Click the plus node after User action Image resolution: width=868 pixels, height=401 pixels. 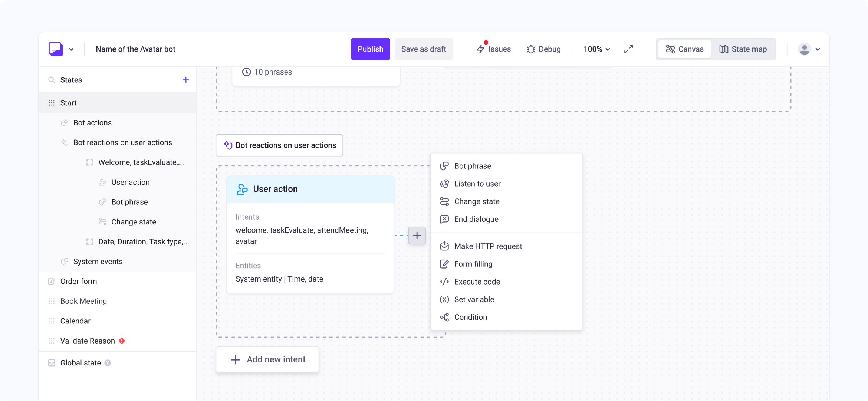[x=417, y=236]
